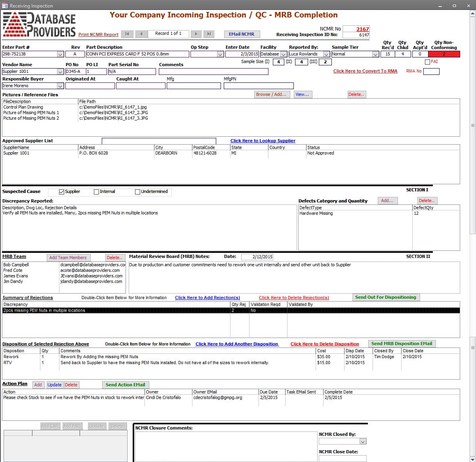Click Browse / Add... for reference files
476x462 pixels.
click(272, 94)
